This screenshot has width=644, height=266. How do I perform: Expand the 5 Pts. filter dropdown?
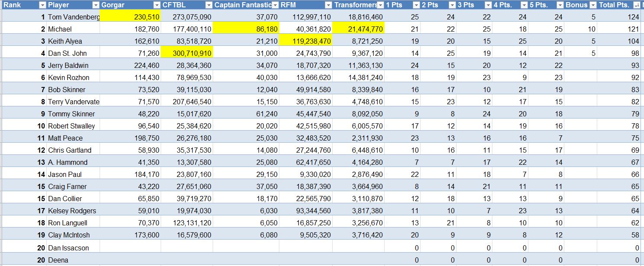pos(560,5)
